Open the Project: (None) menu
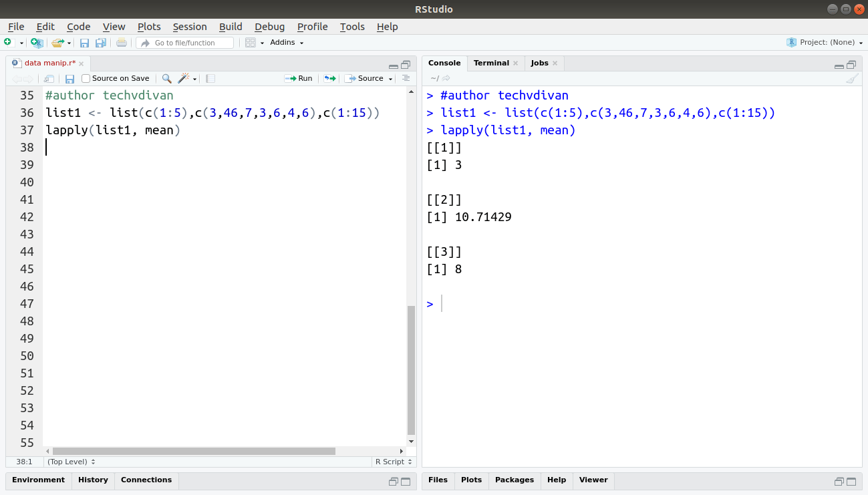Screen dimensions: 868x495 tap(824, 42)
